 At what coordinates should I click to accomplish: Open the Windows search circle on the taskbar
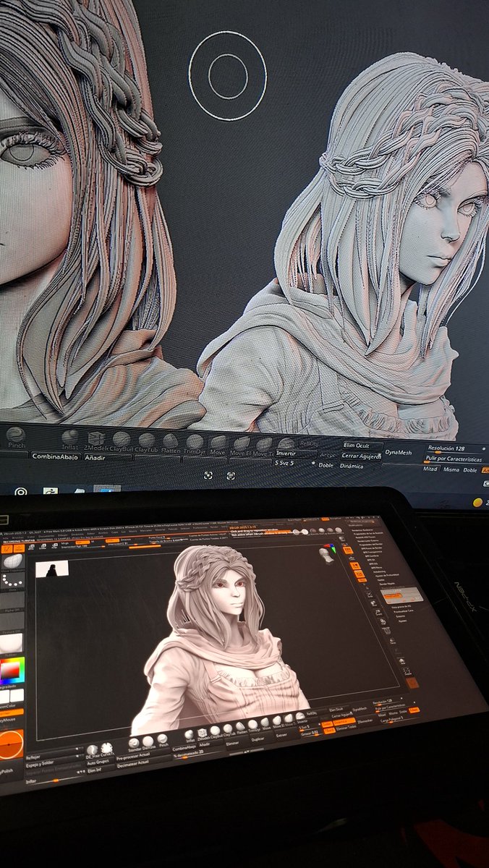pos(20,492)
